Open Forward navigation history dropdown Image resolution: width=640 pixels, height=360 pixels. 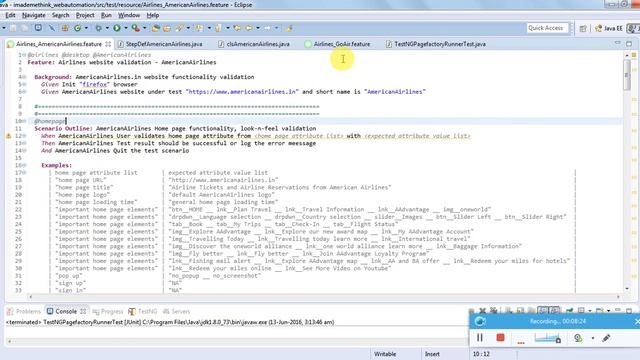[x=276, y=28]
